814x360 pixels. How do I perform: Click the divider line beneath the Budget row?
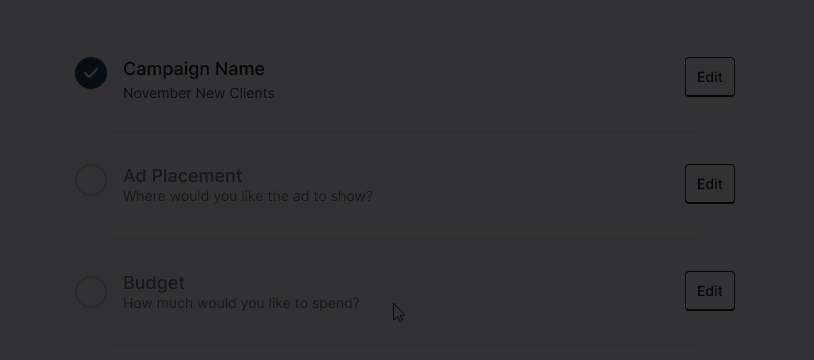(x=406, y=345)
